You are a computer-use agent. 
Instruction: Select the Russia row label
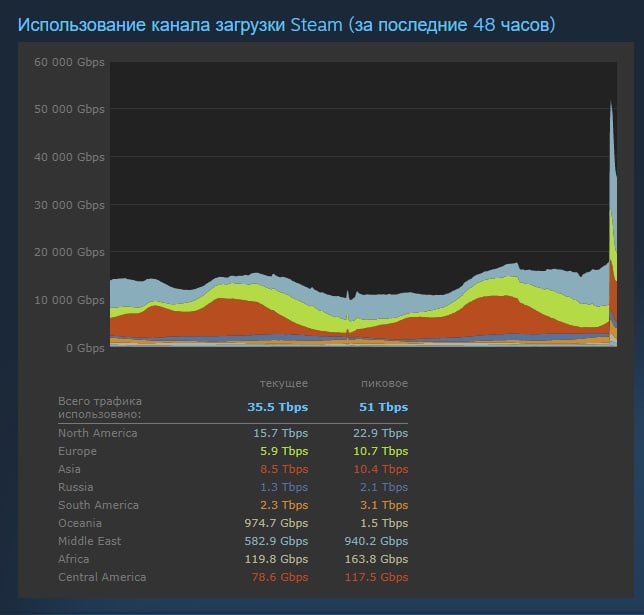click(x=76, y=487)
